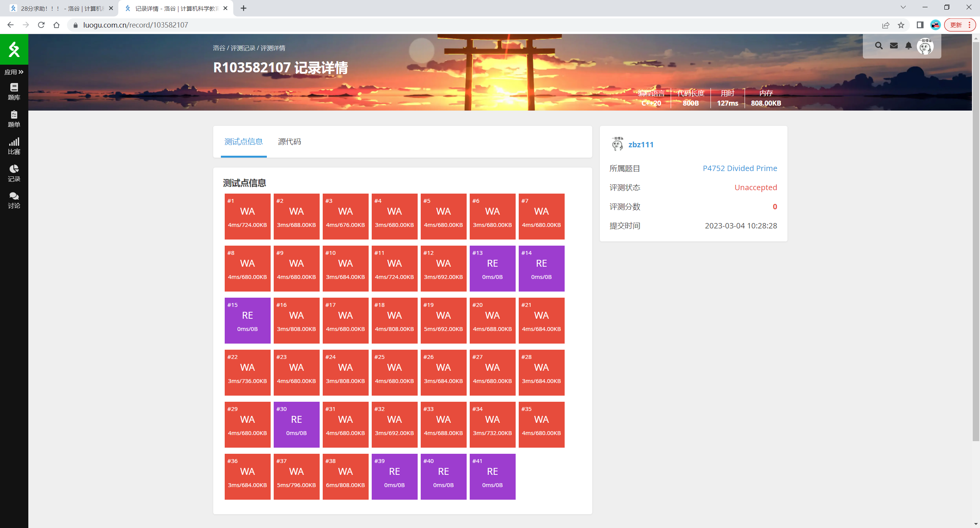Image resolution: width=980 pixels, height=528 pixels.
Task: Close the 28分求助 tab
Action: point(111,8)
